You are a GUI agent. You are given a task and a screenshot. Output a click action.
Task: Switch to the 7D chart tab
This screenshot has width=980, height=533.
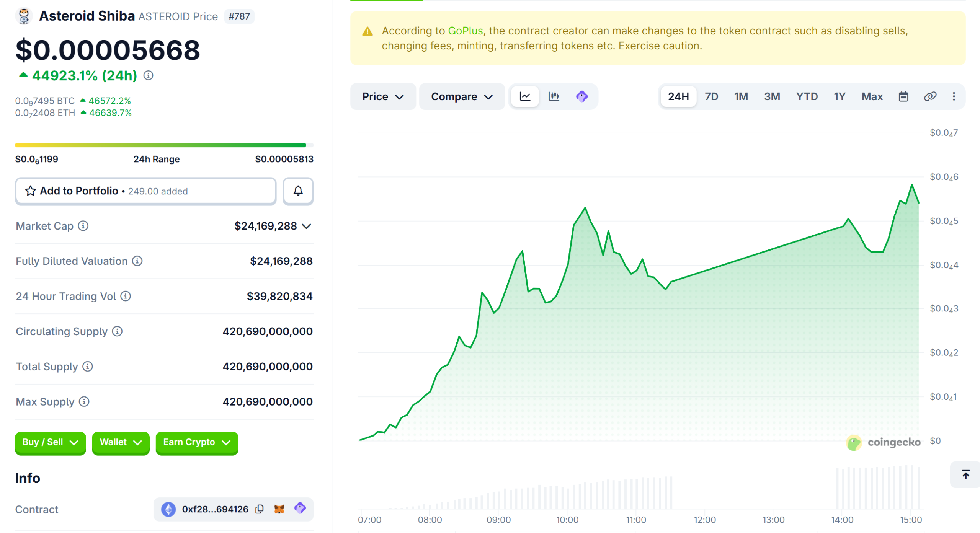click(711, 96)
